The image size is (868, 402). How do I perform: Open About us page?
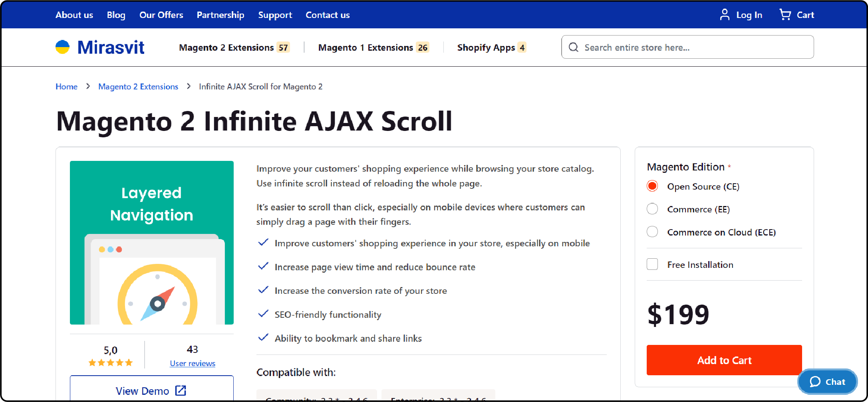(74, 15)
